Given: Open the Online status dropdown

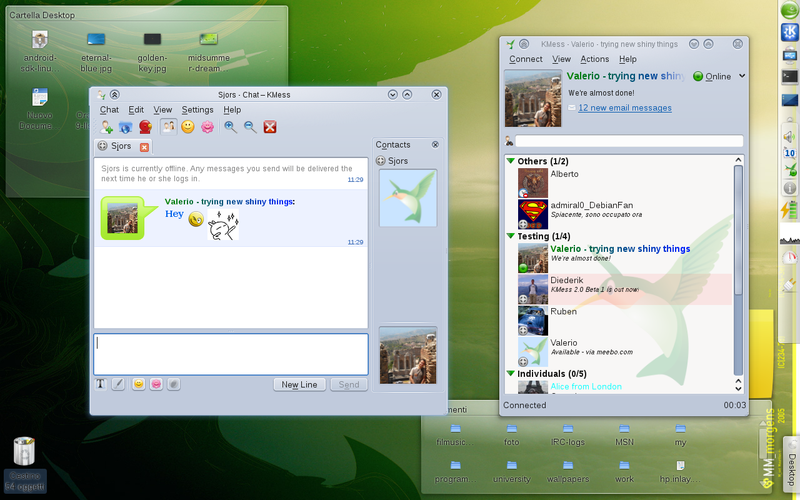Looking at the screenshot, I should point(742,76).
